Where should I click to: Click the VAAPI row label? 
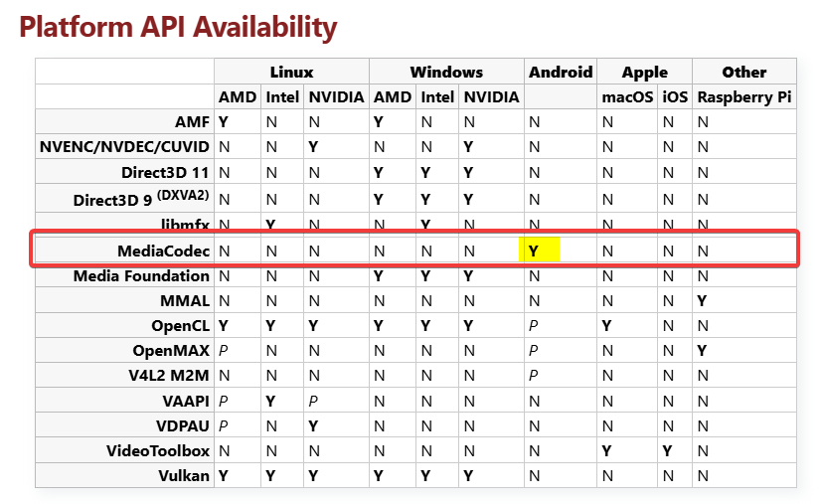pyautogui.click(x=186, y=401)
